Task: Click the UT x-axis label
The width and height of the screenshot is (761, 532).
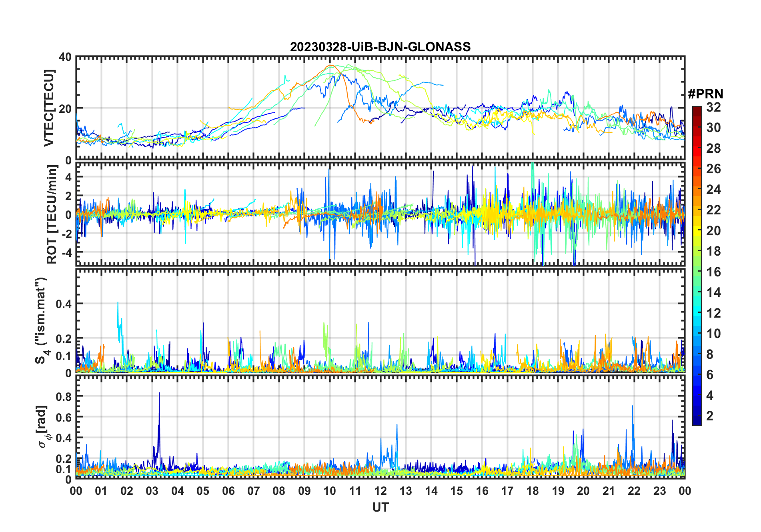Action: [x=380, y=507]
